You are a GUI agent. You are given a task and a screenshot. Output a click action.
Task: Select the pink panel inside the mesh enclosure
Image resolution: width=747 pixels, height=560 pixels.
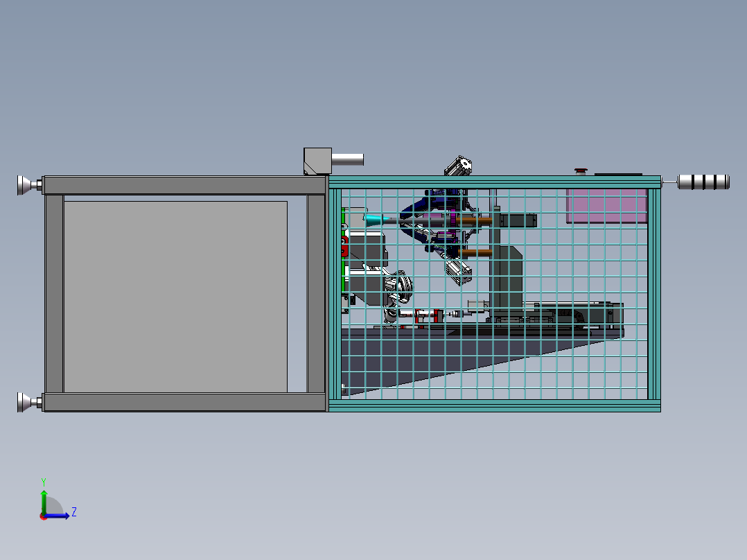606,206
